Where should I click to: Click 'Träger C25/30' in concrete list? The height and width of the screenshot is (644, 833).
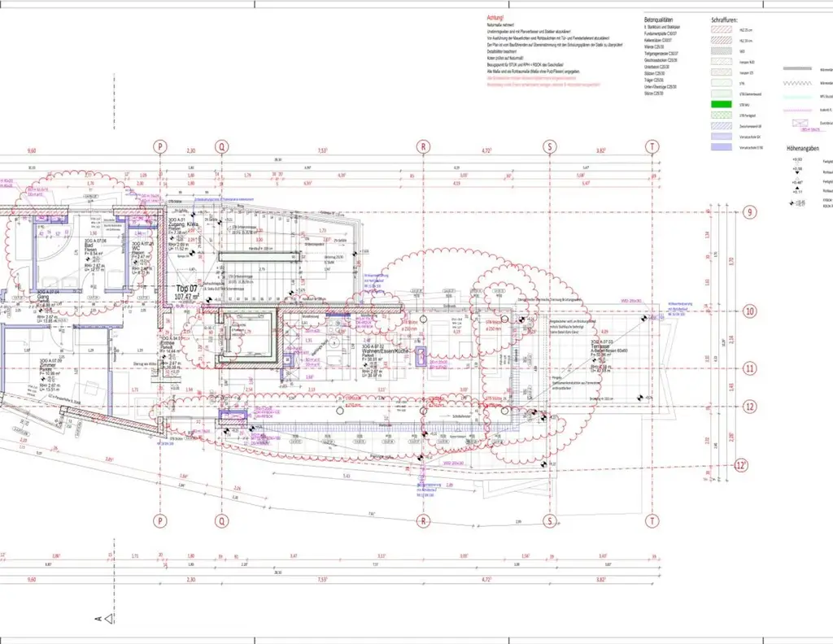point(655,80)
